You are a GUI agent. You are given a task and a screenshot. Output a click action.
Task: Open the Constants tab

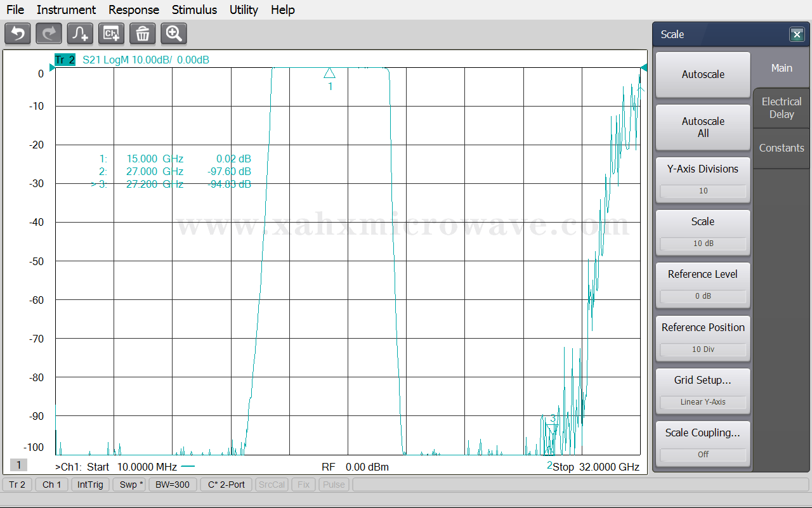point(782,148)
